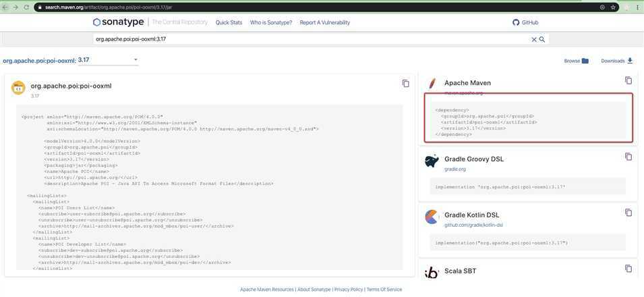Open the gradle.org link
Viewport: 644px width, 297px height.
pos(455,169)
